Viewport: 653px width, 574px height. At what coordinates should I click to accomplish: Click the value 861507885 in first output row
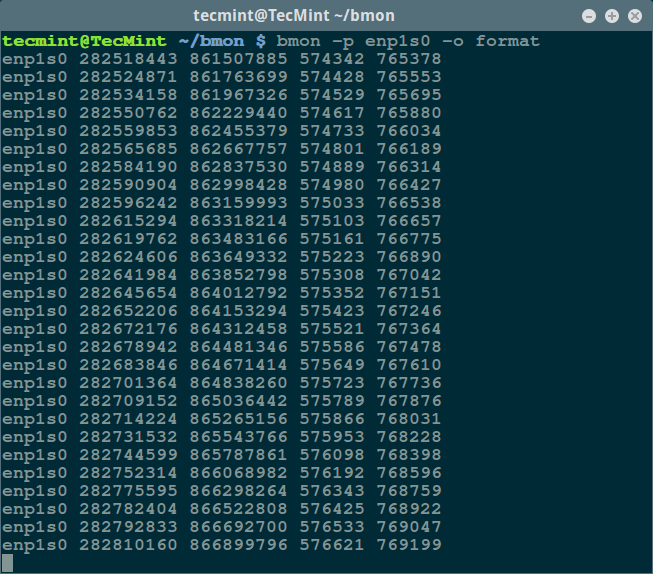[x=238, y=59]
